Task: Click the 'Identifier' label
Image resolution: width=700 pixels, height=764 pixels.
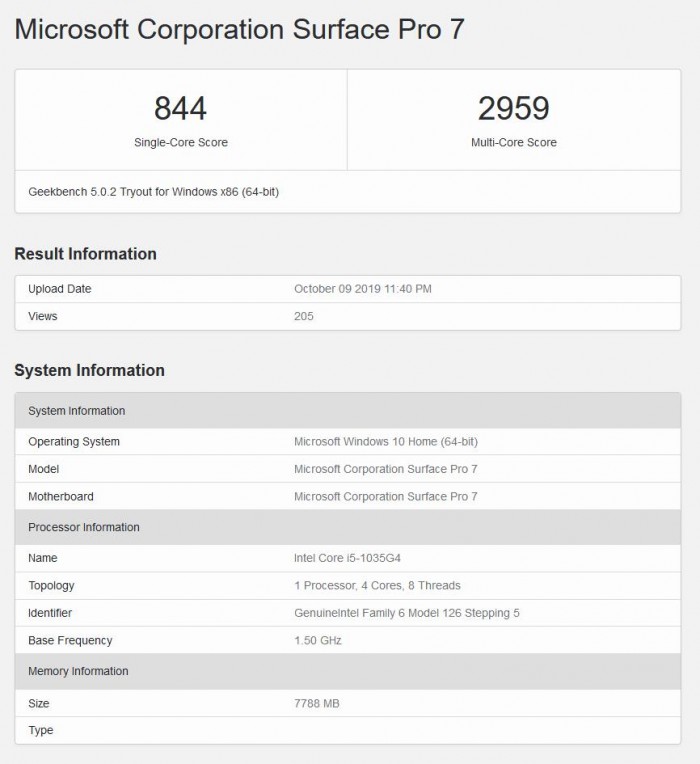Action: (x=50, y=613)
